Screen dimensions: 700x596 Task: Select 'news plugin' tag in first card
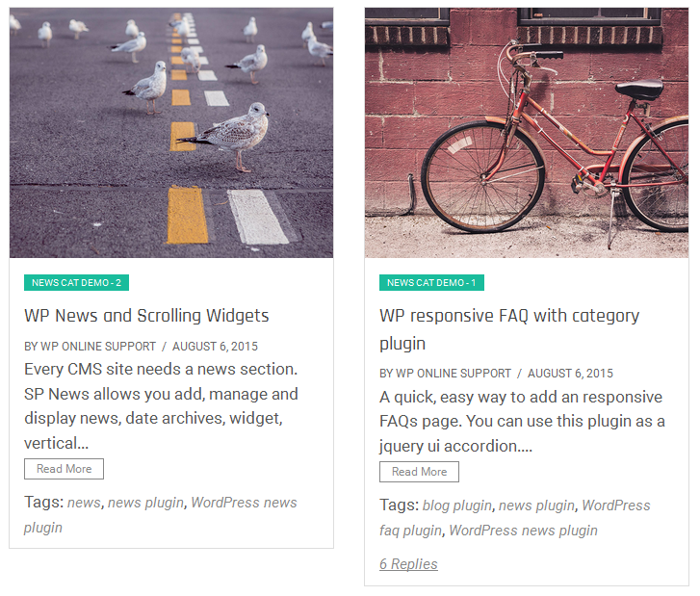click(146, 503)
